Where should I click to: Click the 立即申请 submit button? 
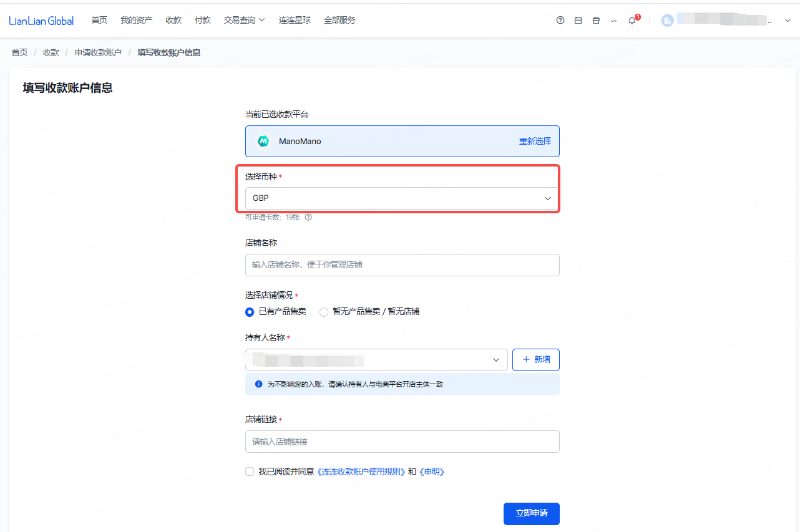coord(532,513)
